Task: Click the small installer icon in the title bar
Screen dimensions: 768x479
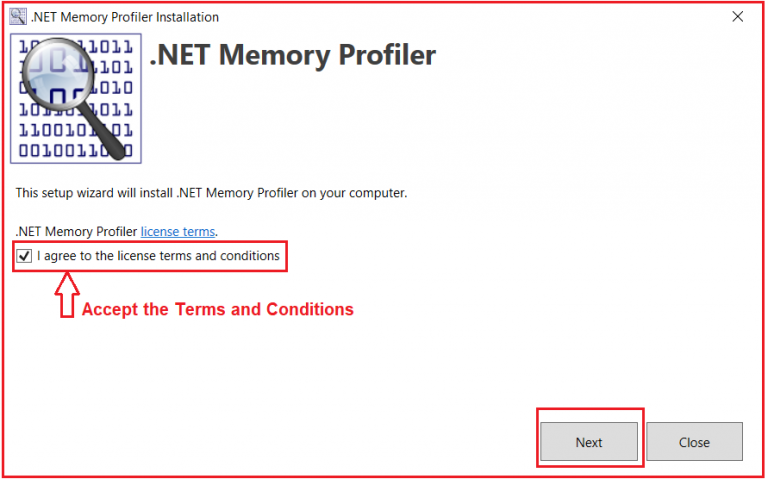Action: coord(18,17)
